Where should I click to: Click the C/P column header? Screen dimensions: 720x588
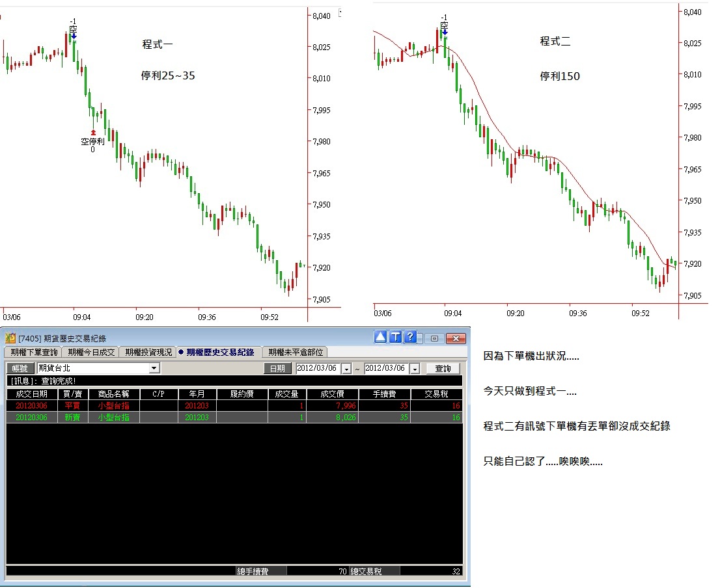(x=158, y=394)
